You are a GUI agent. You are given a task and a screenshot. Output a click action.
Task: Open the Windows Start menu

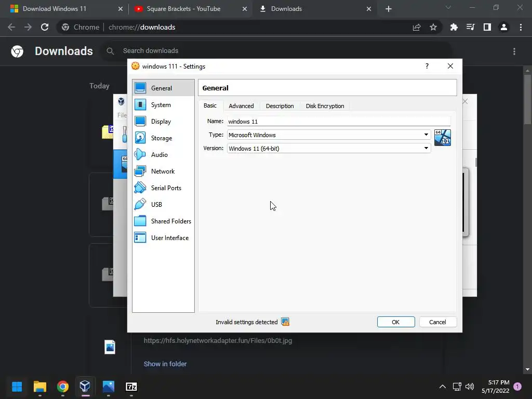17,387
